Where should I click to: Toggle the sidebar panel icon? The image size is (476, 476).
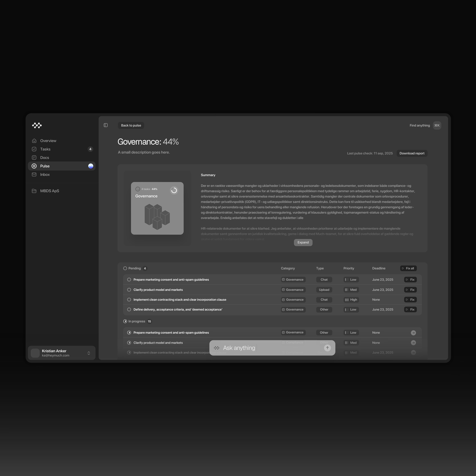tap(106, 125)
